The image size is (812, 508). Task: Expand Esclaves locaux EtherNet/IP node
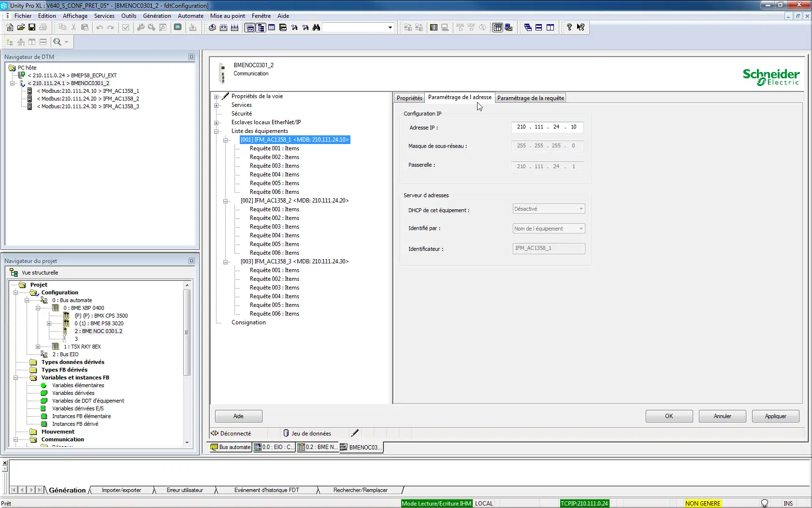click(217, 122)
